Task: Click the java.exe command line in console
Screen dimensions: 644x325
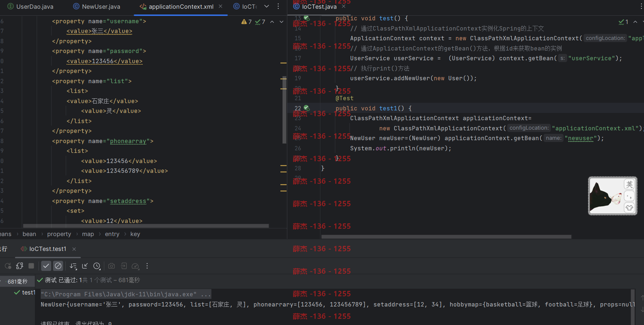Action: (x=119, y=294)
